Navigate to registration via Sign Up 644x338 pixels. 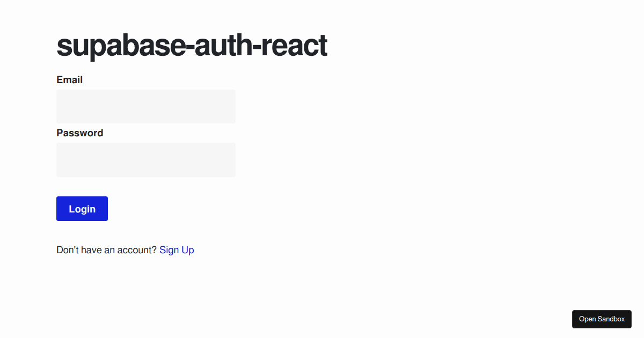pyautogui.click(x=177, y=249)
